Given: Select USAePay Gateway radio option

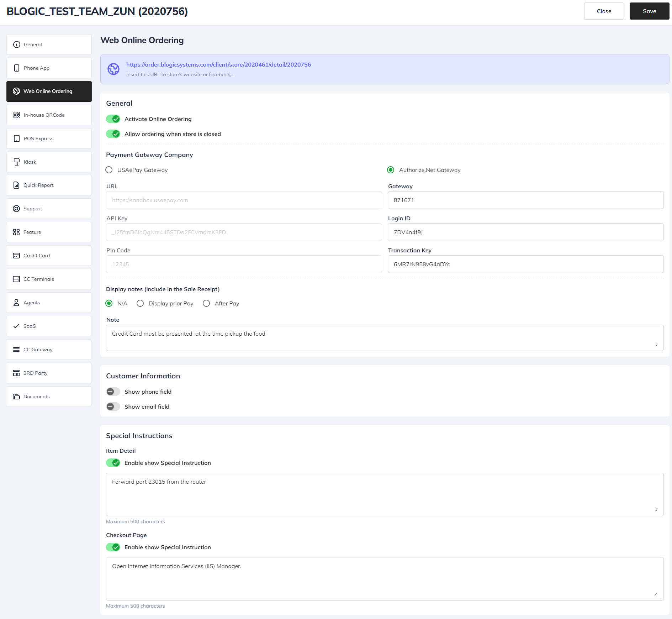Looking at the screenshot, I should [x=109, y=170].
